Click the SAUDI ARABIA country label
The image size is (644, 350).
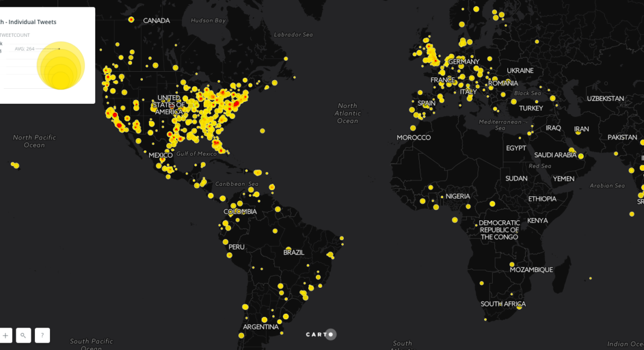click(555, 155)
